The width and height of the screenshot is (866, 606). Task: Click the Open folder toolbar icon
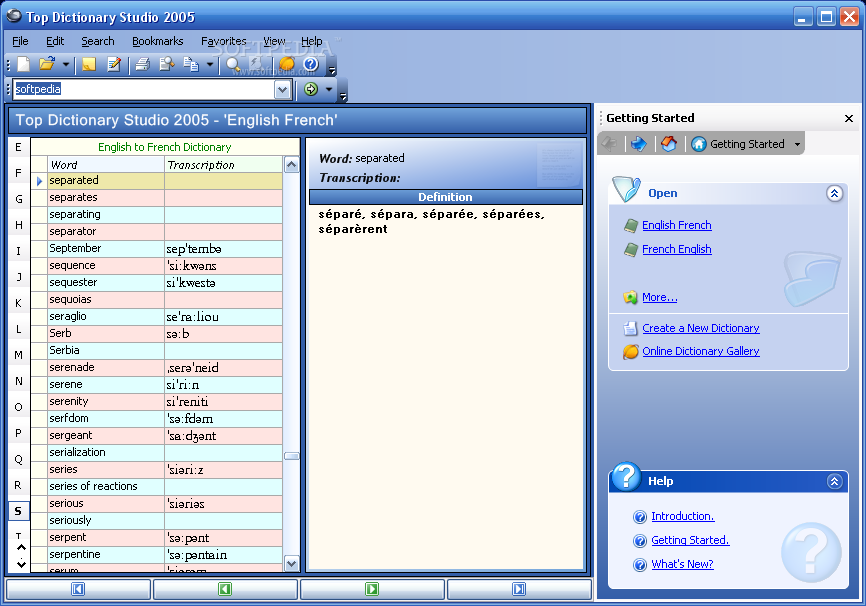point(47,65)
